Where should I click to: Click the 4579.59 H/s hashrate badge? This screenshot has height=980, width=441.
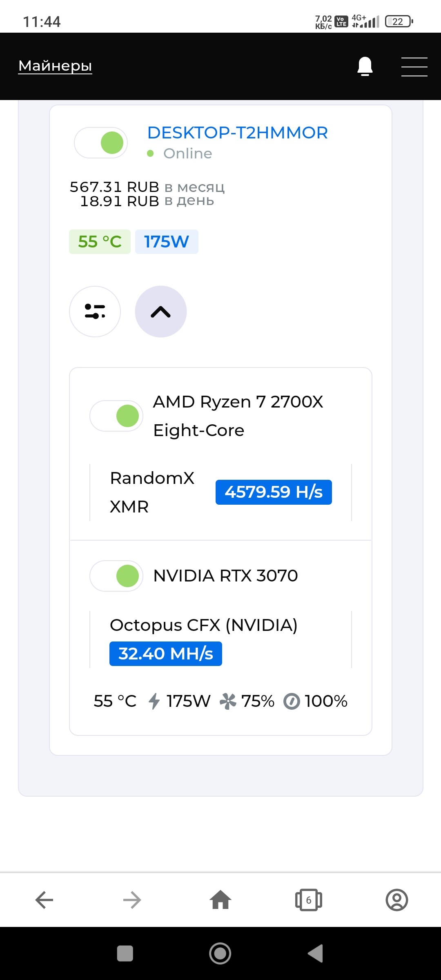[274, 492]
